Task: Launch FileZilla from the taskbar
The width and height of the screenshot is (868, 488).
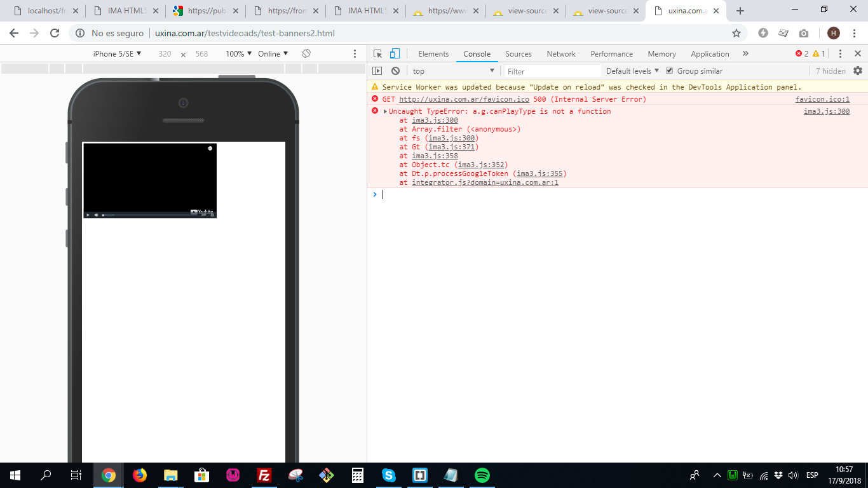Action: pos(264,475)
